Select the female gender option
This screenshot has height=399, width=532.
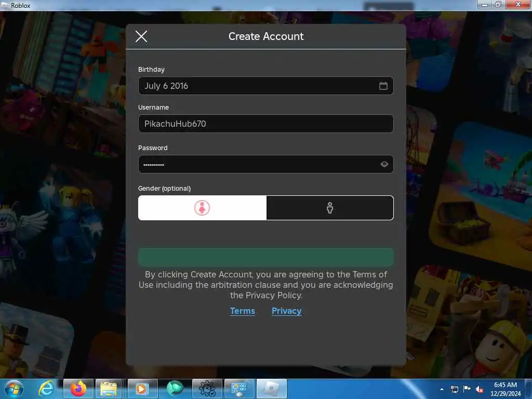tap(202, 208)
